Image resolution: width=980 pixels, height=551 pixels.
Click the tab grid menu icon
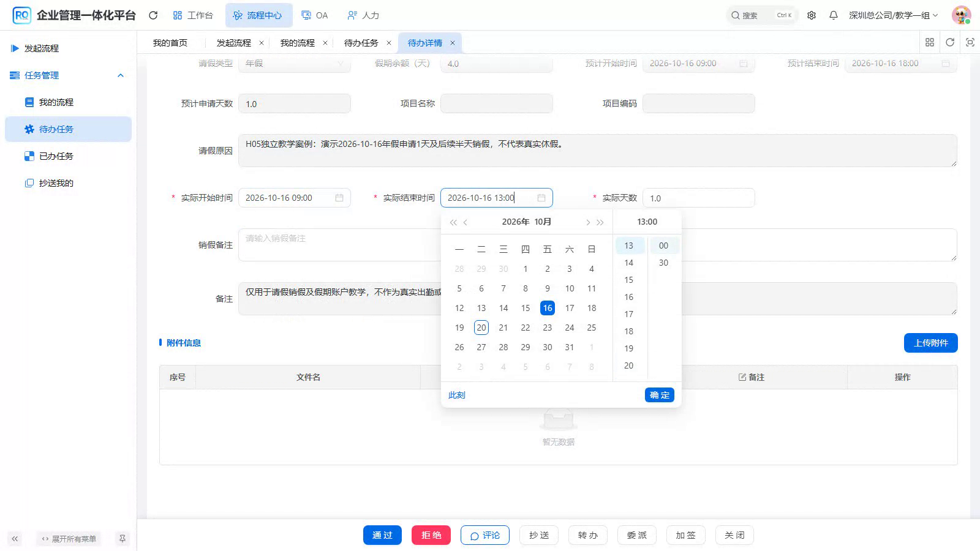pos(930,42)
